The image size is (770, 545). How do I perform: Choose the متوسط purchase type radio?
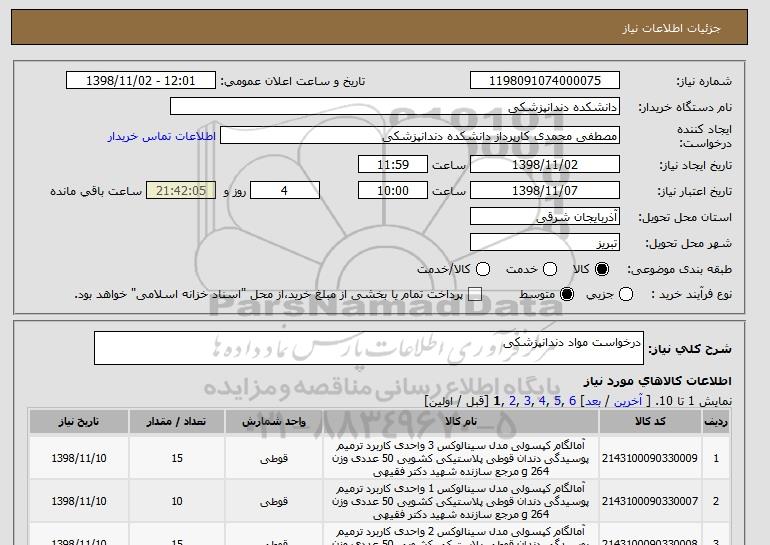point(567,294)
